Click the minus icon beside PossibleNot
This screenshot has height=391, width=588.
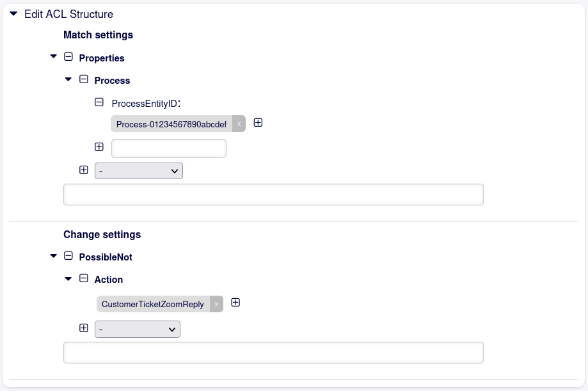point(68,256)
